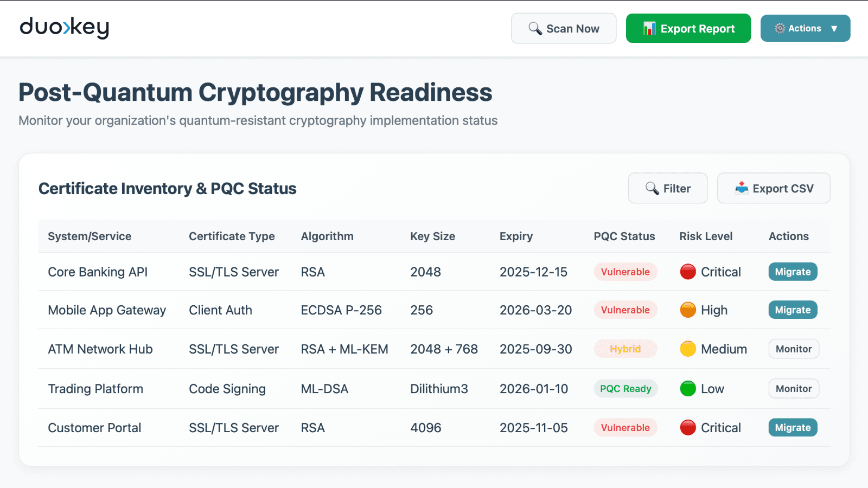
Task: Click the gear icon in Actions
Action: 780,29
